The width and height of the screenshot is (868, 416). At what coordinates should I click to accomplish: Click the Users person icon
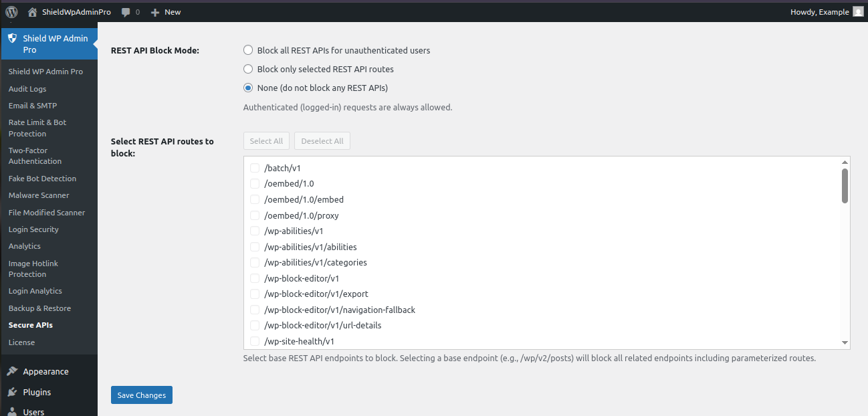click(13, 411)
